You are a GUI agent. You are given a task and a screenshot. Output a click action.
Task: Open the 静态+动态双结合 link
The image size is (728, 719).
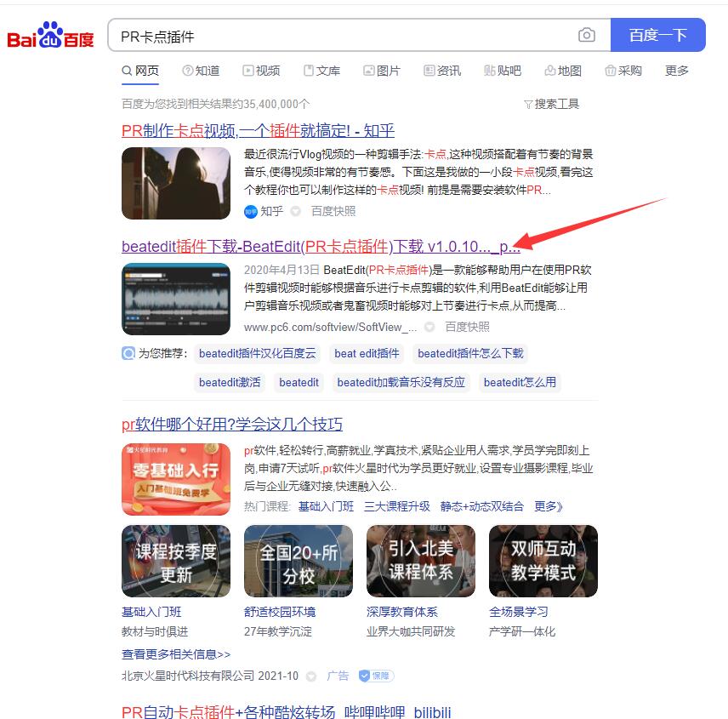(x=482, y=506)
